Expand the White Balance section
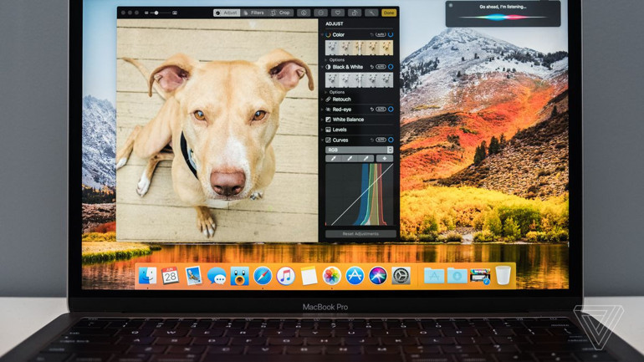This screenshot has width=644, height=362. click(322, 120)
